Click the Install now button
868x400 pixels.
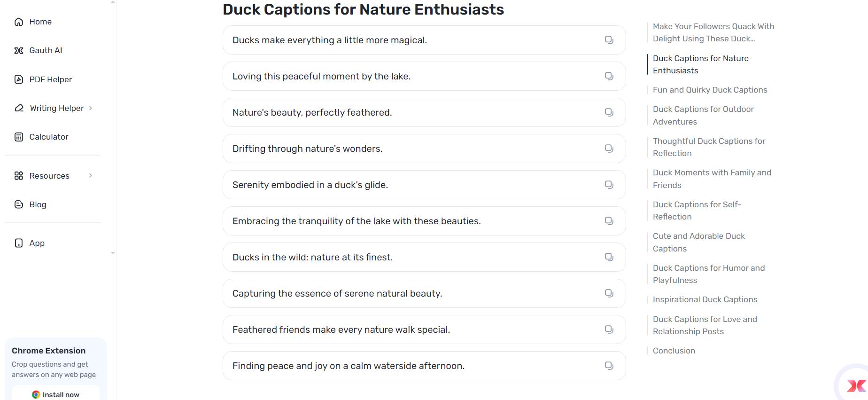55,394
